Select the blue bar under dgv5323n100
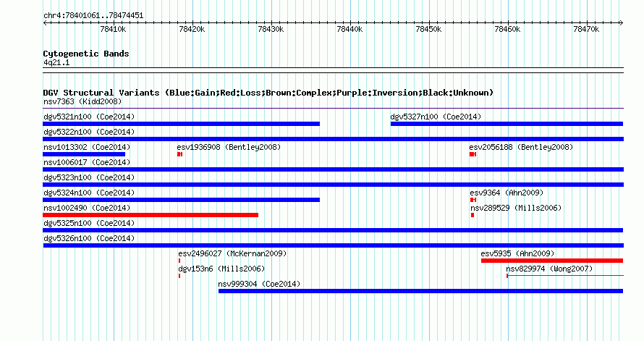The width and height of the screenshot is (644, 341). coord(333,185)
